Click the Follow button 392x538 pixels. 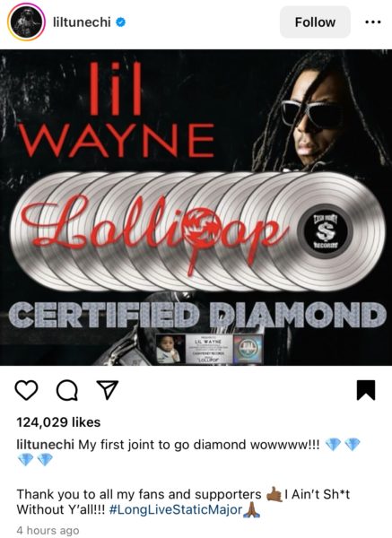point(315,22)
